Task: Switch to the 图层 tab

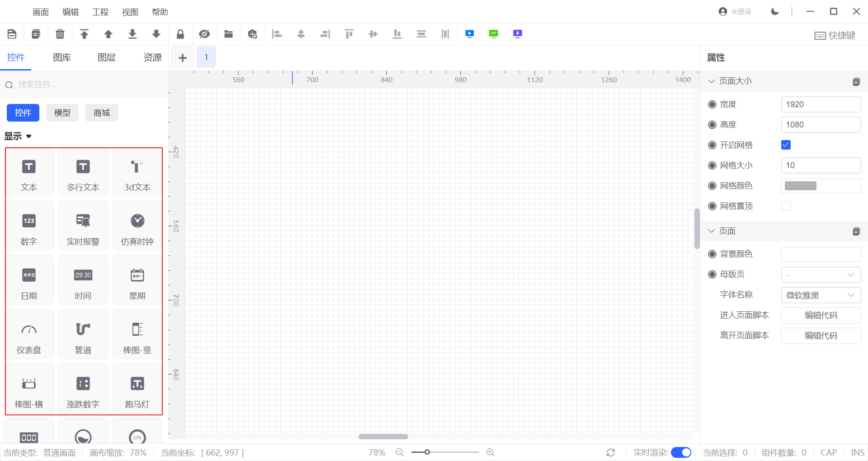Action: (x=107, y=57)
